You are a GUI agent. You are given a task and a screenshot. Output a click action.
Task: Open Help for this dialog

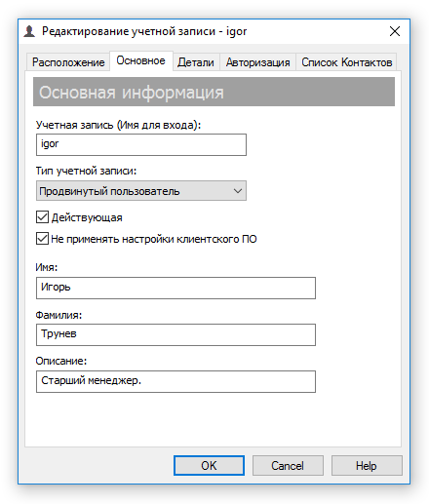[x=367, y=465]
